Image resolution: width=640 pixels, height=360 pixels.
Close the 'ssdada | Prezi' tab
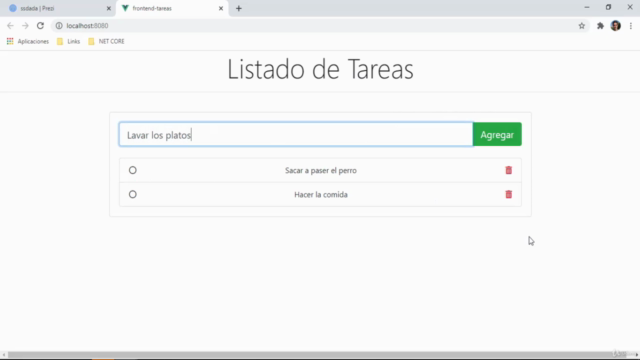pyautogui.click(x=109, y=8)
